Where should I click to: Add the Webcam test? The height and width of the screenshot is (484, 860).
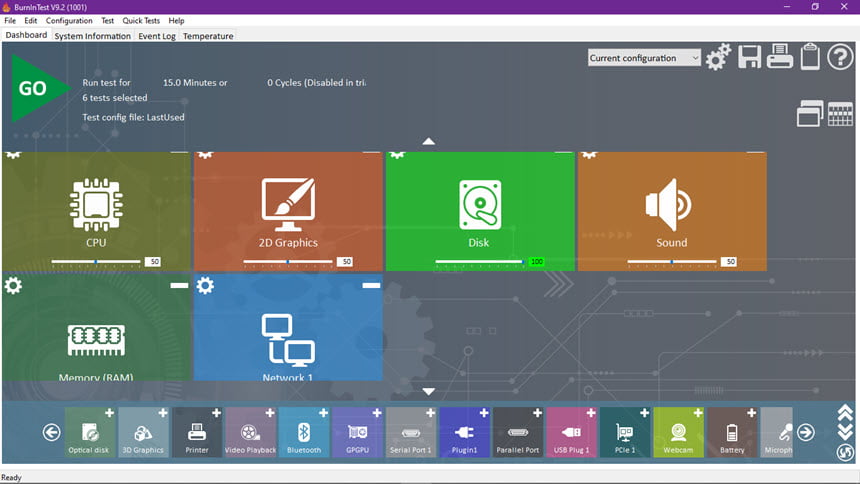pyautogui.click(x=698, y=413)
